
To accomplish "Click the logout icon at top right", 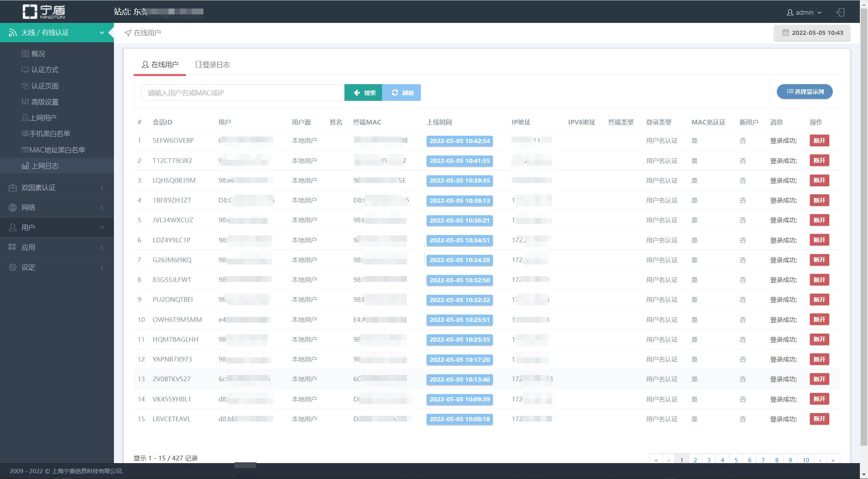I will tap(841, 12).
